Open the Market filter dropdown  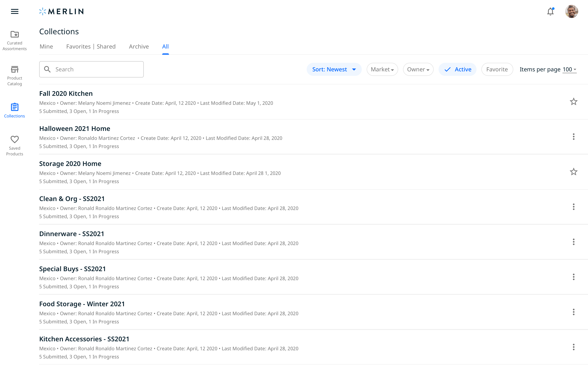coord(382,69)
